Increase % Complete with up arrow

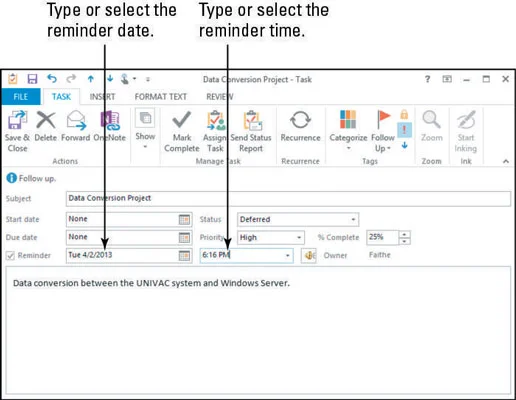[x=404, y=234]
